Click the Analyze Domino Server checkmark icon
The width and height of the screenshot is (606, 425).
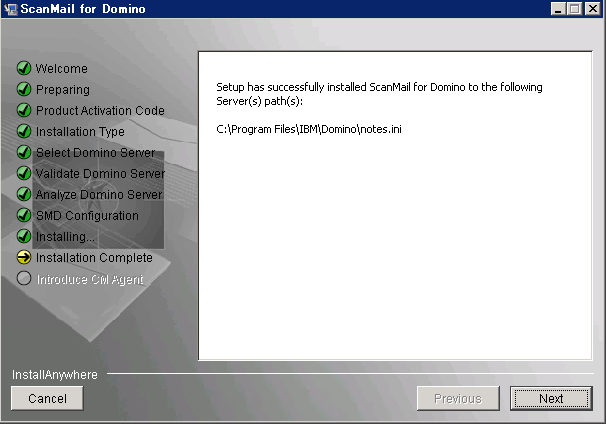click(x=24, y=195)
